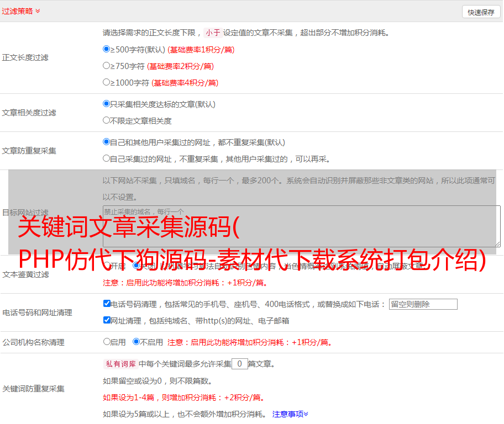Viewport: 504px width, 424px height.
Task: Select 关闭 for 文本鉴黄过滤
Action: coord(136,266)
